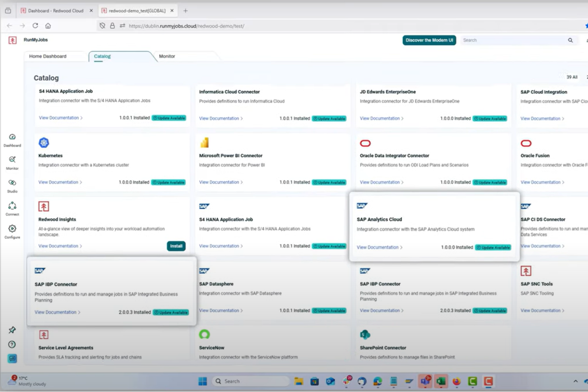View Documentation for Oracle Data Integrator Connector
The image size is (588, 392).
click(382, 182)
